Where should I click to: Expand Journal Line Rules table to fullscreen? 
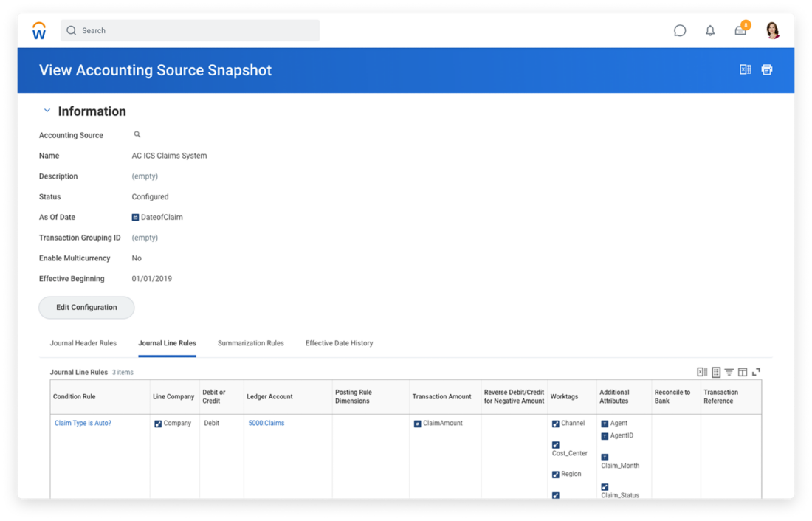(756, 372)
